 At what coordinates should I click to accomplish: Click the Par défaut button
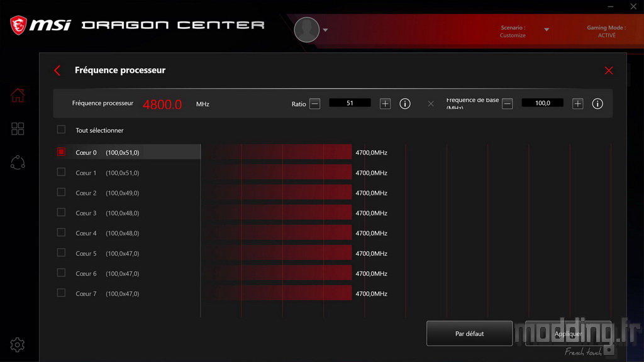[x=469, y=333]
